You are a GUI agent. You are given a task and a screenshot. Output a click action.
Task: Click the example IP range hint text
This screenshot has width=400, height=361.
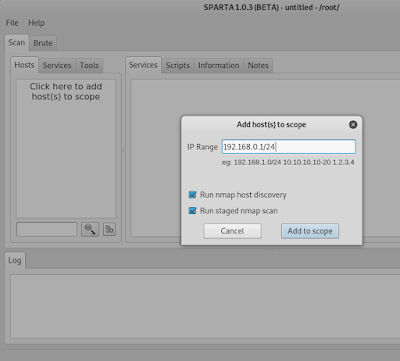[x=288, y=163]
